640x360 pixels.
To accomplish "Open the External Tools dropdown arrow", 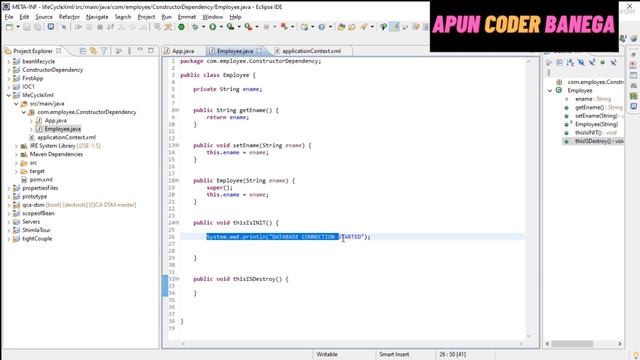I will click(257, 27).
